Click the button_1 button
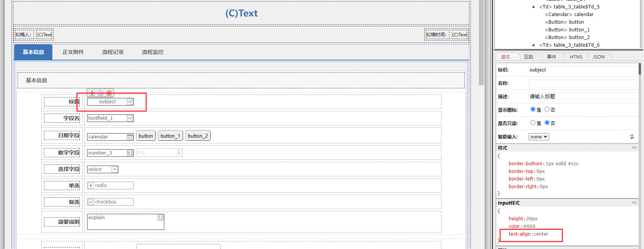Viewport: 644px width, 249px height. 170,136
